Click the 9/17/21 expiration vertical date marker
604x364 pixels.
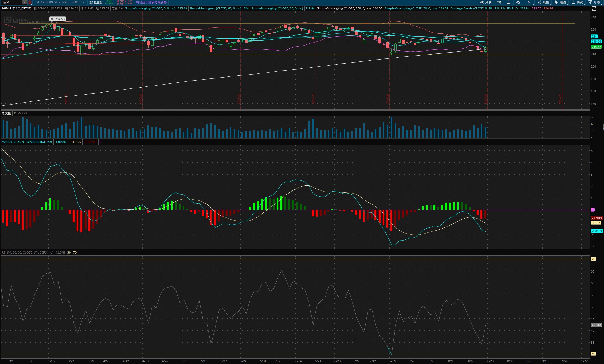pyautogui.click(x=560, y=99)
